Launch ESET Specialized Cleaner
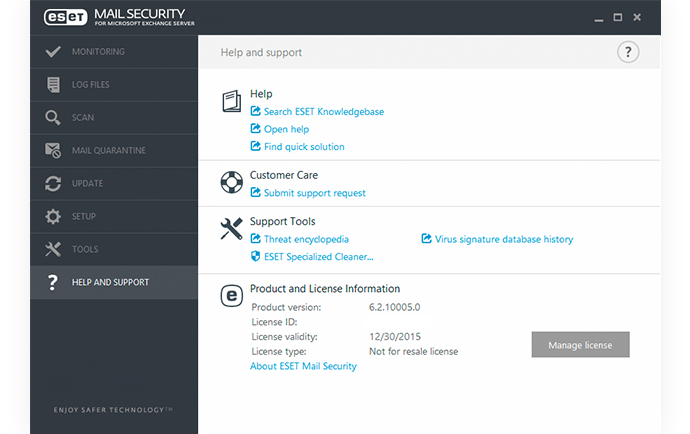 pyautogui.click(x=319, y=257)
